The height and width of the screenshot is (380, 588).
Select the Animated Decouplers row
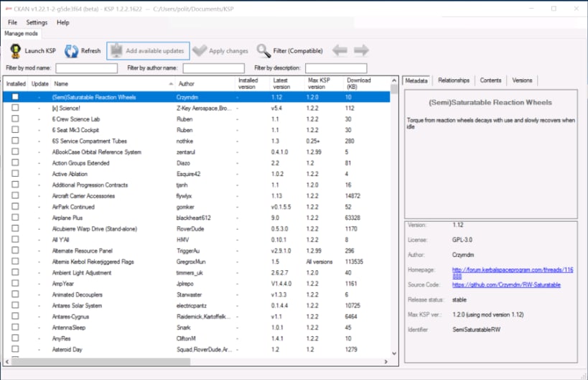[197, 294]
